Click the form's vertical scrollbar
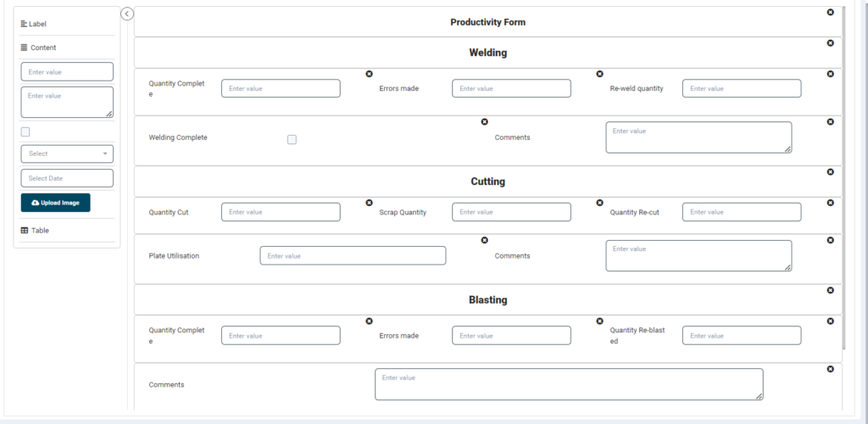This screenshot has width=868, height=424. (x=843, y=177)
